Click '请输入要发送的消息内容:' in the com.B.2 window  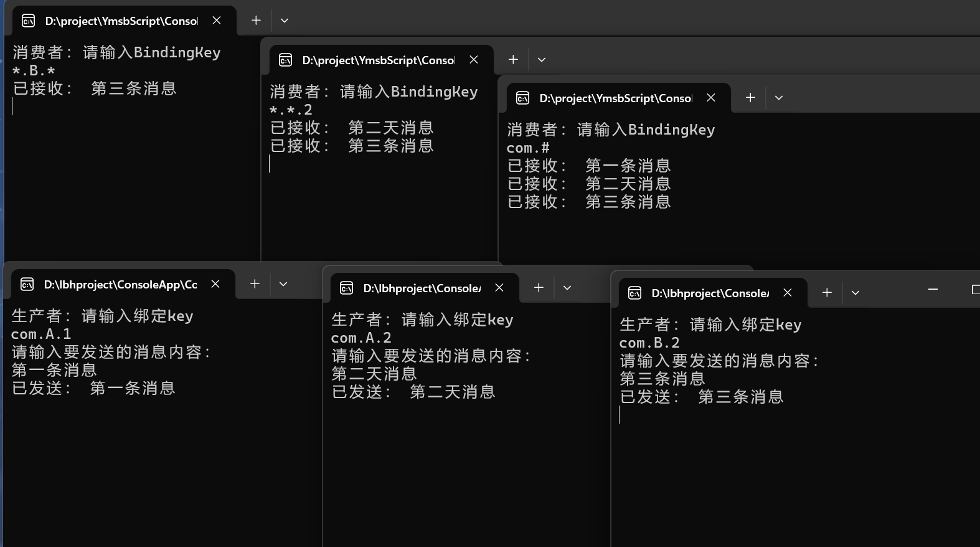(x=719, y=361)
